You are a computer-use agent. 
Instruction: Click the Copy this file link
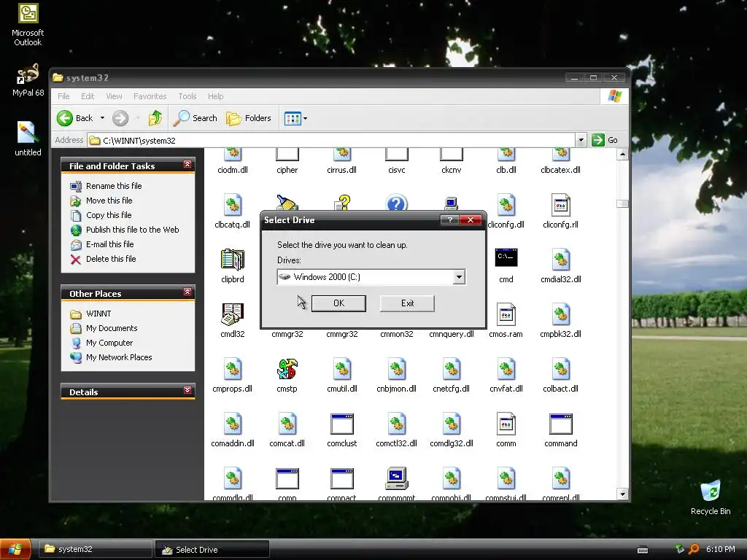click(x=109, y=215)
